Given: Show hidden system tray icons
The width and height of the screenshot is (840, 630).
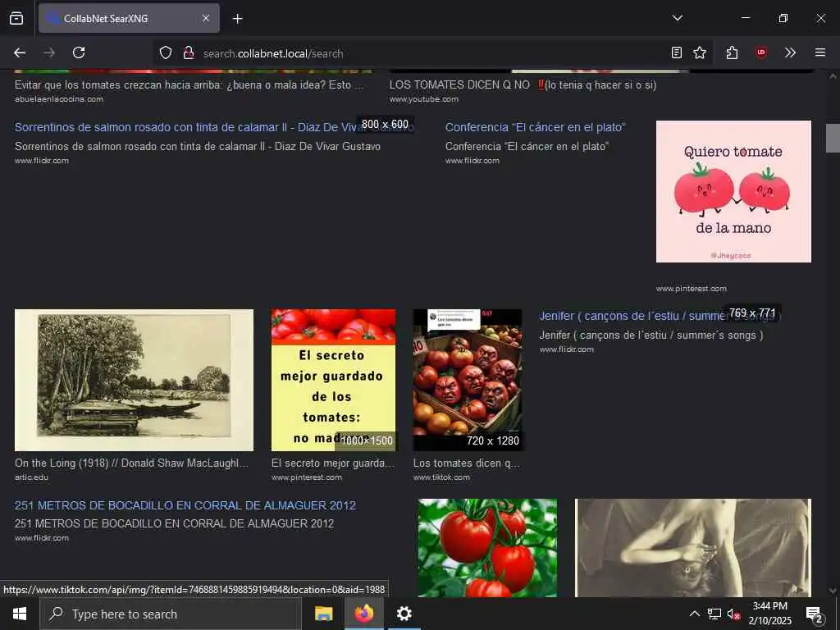Looking at the screenshot, I should click(x=694, y=614).
